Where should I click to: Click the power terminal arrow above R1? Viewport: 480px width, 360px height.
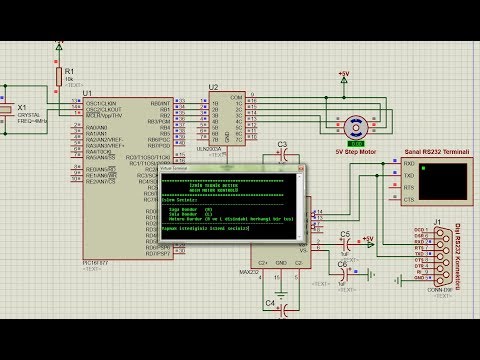[x=59, y=47]
